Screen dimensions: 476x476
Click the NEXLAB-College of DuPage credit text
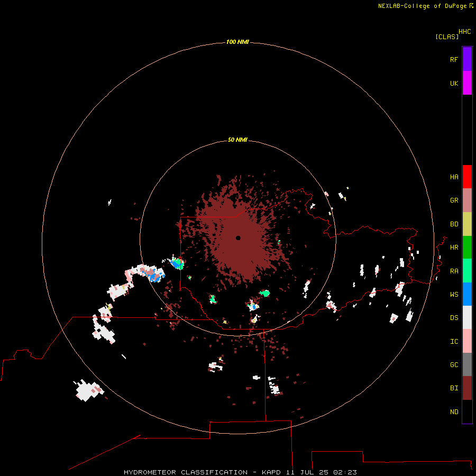pos(422,6)
